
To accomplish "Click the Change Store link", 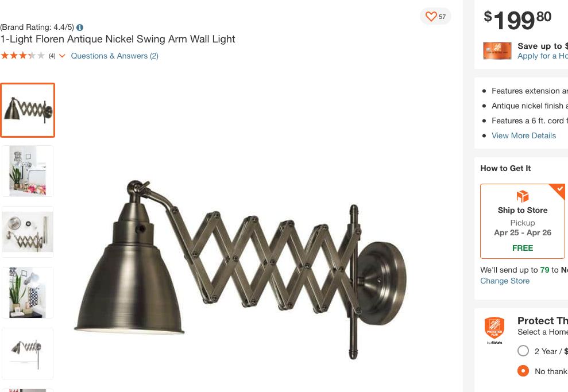I will coord(505,281).
